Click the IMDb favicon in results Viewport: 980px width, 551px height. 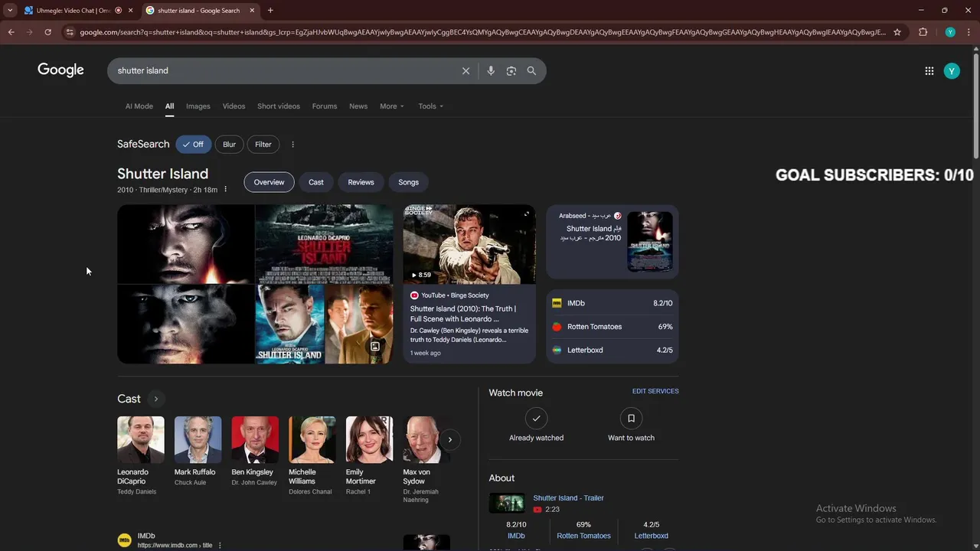pos(124,540)
